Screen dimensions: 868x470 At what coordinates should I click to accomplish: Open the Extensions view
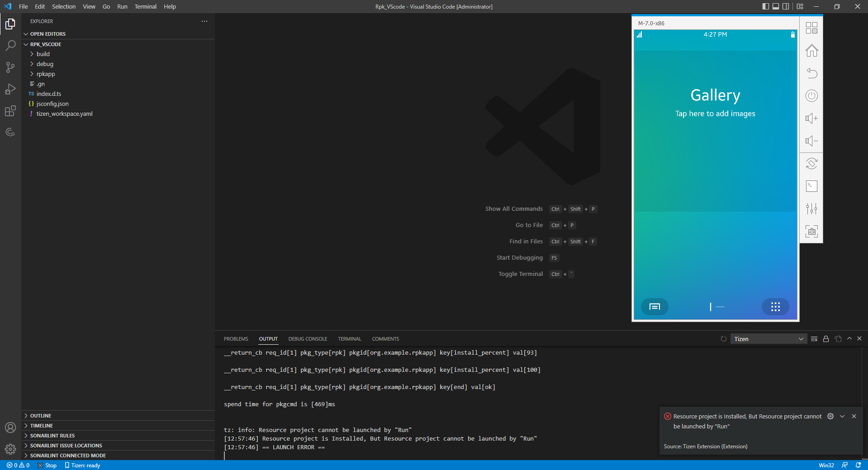coord(10,111)
